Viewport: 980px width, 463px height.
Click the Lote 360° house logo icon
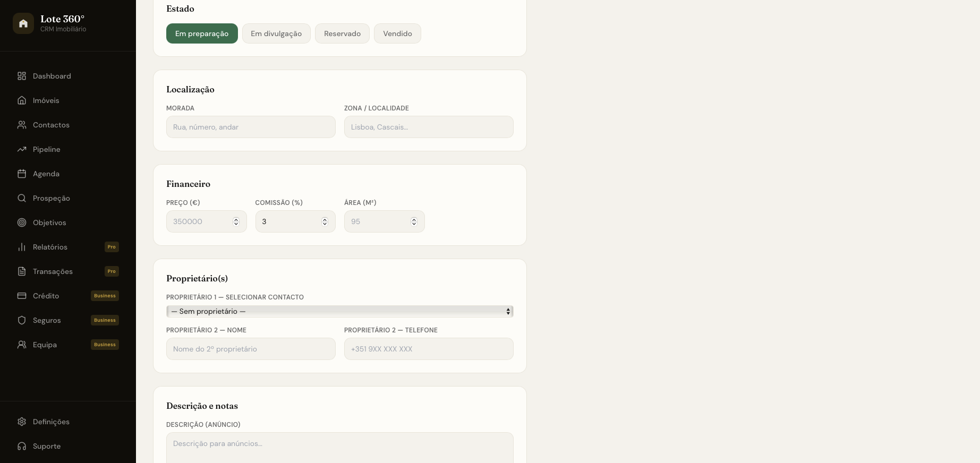23,23
